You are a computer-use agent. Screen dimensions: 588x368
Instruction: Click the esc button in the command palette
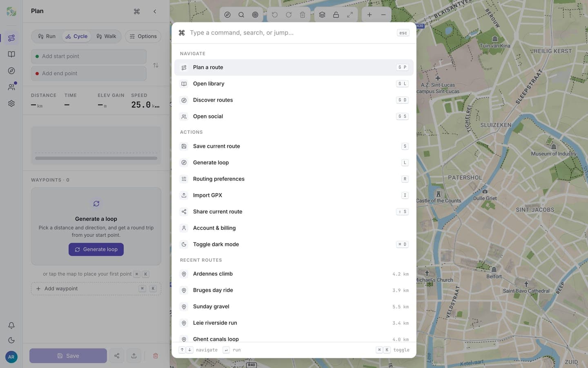click(403, 33)
